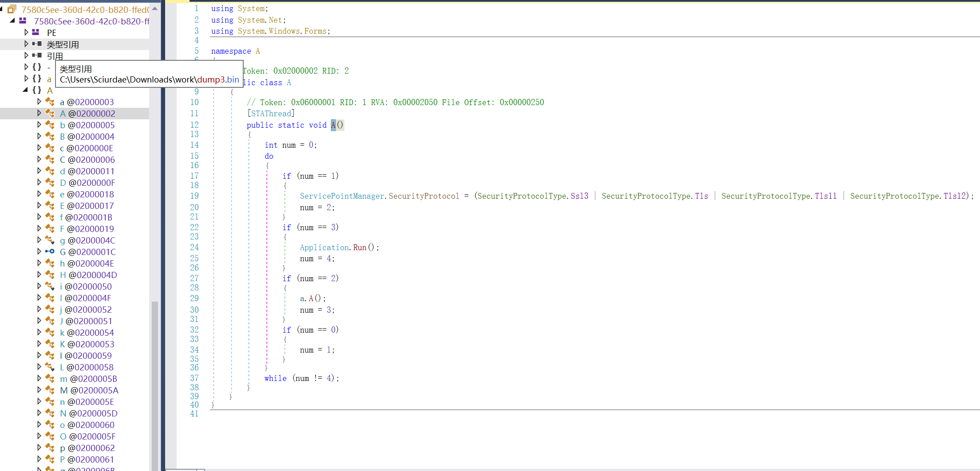
Task: Click the class icon beside E @02000017
Action: coord(50,206)
